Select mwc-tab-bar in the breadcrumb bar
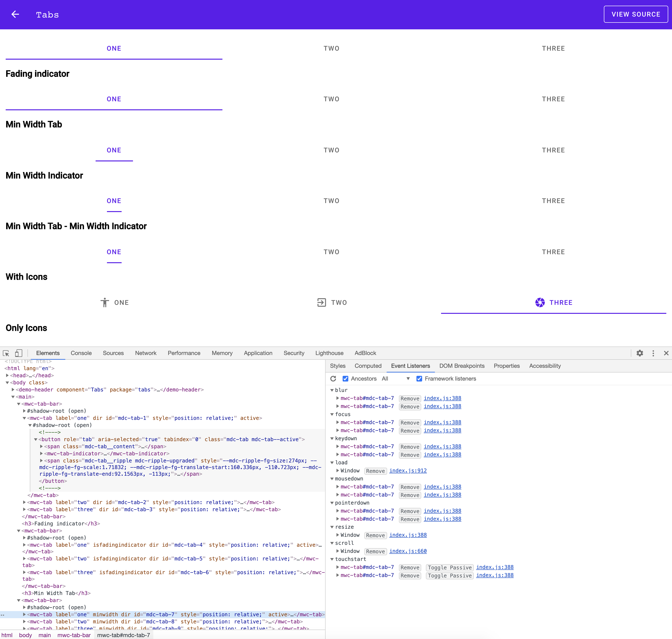672x639 pixels. [74, 635]
